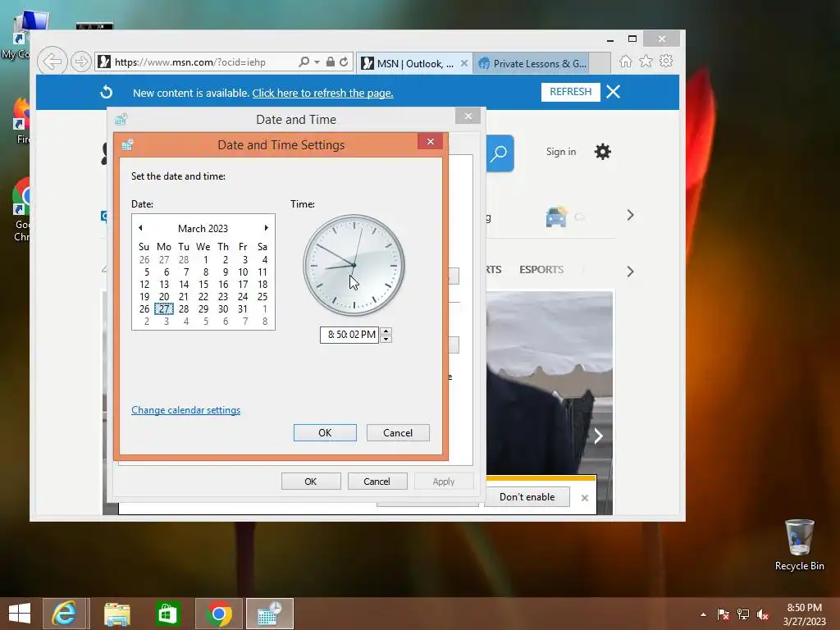This screenshot has width=840, height=630.
Task: Open Favorites star icon
Action: click(x=646, y=61)
